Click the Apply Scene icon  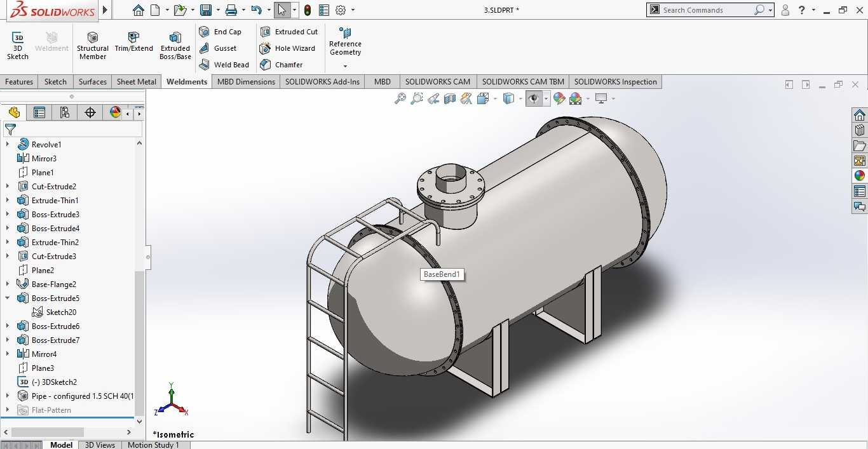[x=576, y=98]
